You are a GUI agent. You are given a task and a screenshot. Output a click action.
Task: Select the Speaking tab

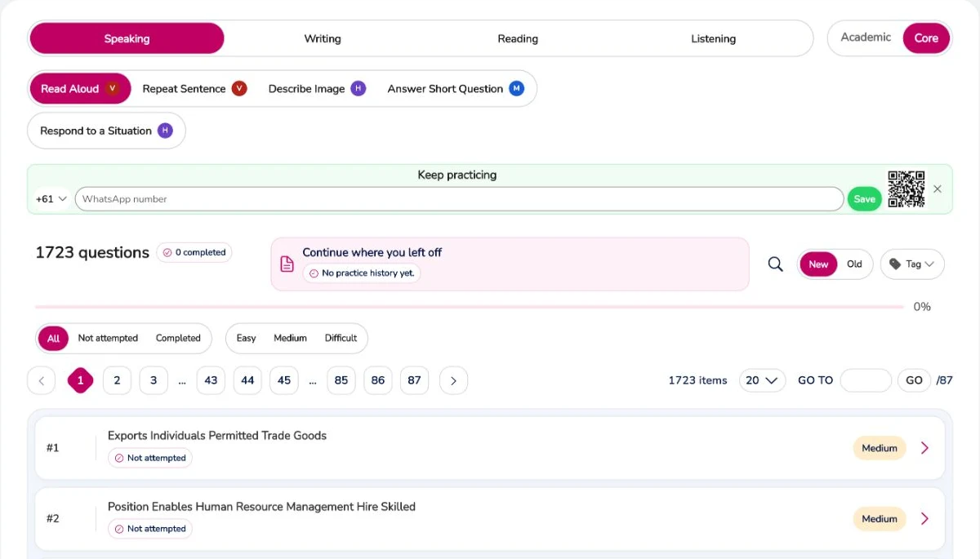(x=127, y=38)
